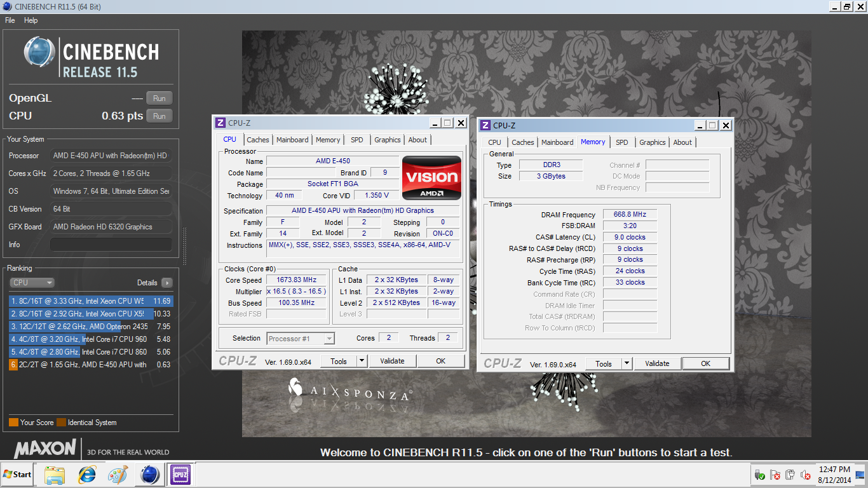868x488 pixels.
Task: Switch to About tab in left CPU-Z window
Action: click(x=417, y=140)
